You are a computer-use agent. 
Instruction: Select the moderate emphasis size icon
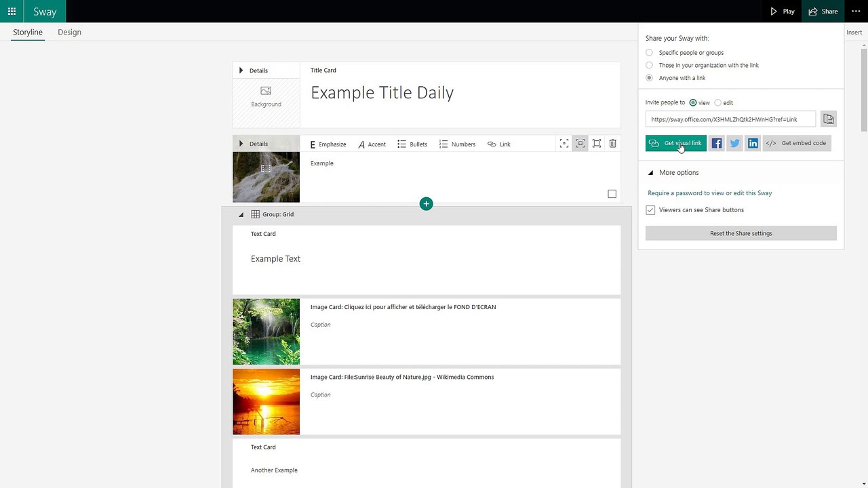coord(580,144)
